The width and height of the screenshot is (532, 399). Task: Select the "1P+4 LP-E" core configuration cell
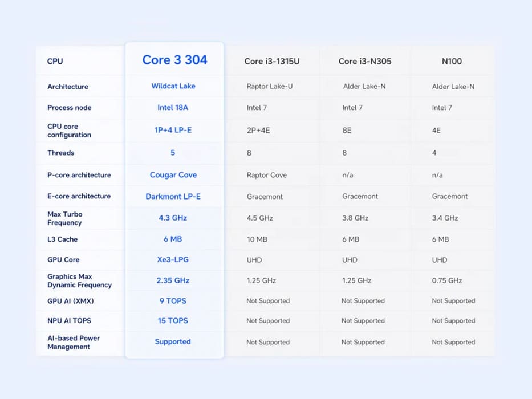[173, 130]
